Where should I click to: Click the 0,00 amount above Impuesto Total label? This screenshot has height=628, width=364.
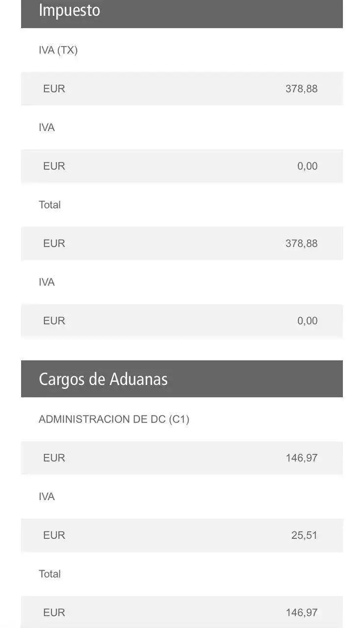click(307, 166)
